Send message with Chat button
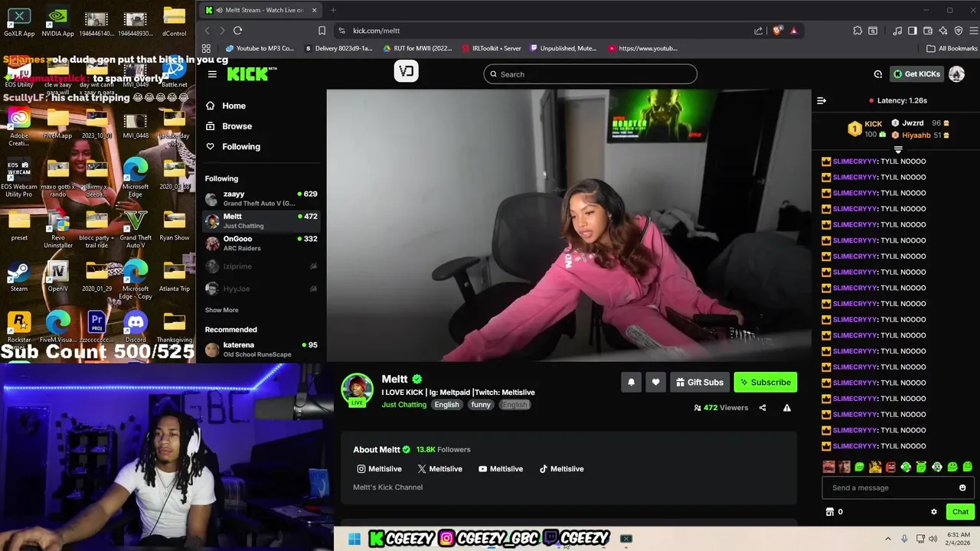The image size is (980, 551). pos(960,512)
